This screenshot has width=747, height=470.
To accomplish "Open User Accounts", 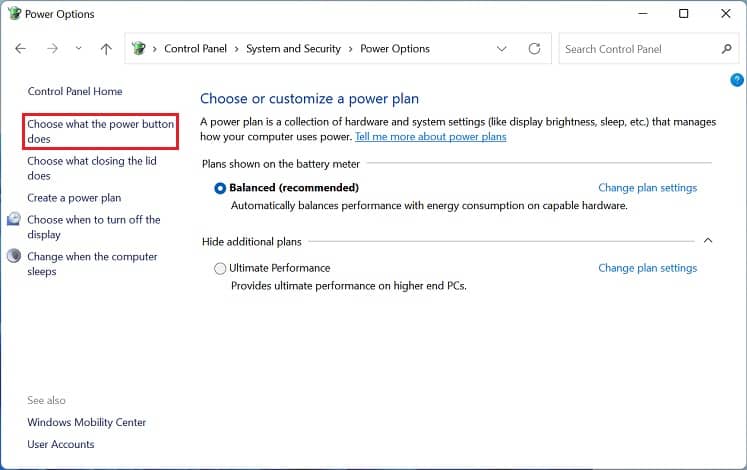I will [61, 444].
